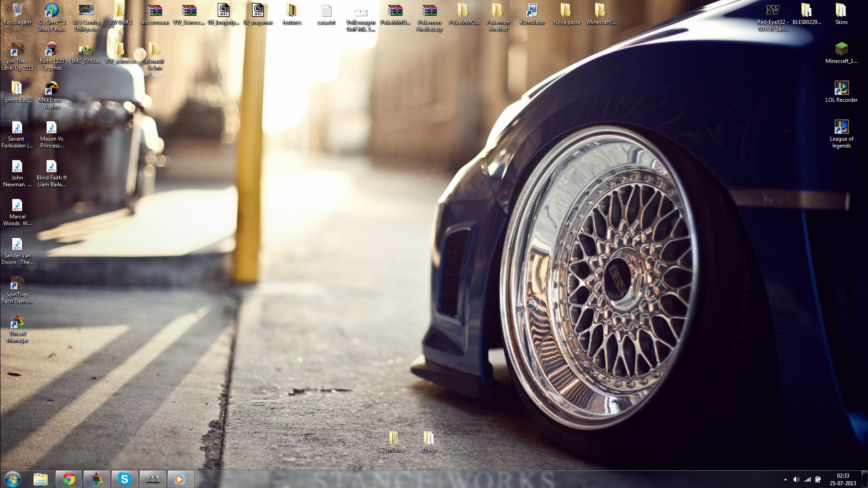The height and width of the screenshot is (488, 868).
Task: Open the VW Golf 1 folder
Action: pos(120,14)
